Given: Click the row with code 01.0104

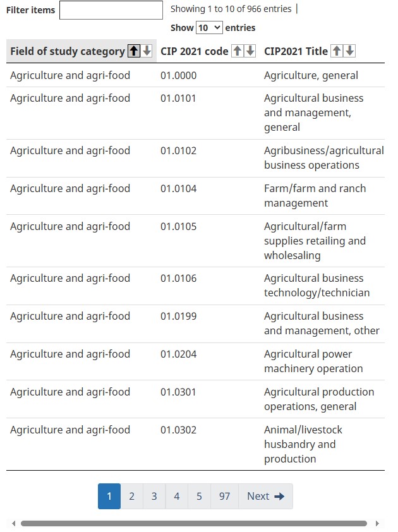Looking at the screenshot, I should click(195, 196).
